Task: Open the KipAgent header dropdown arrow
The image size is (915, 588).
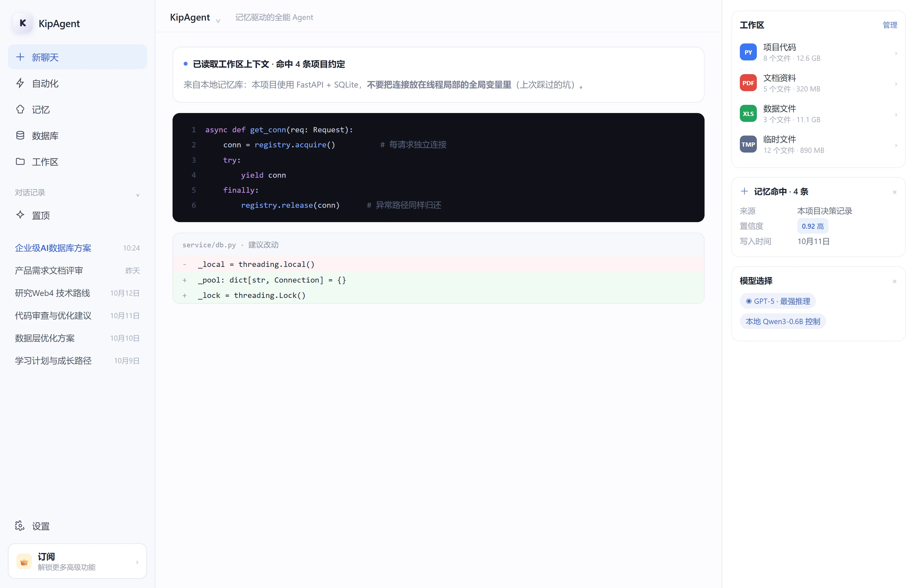Action: [218, 21]
